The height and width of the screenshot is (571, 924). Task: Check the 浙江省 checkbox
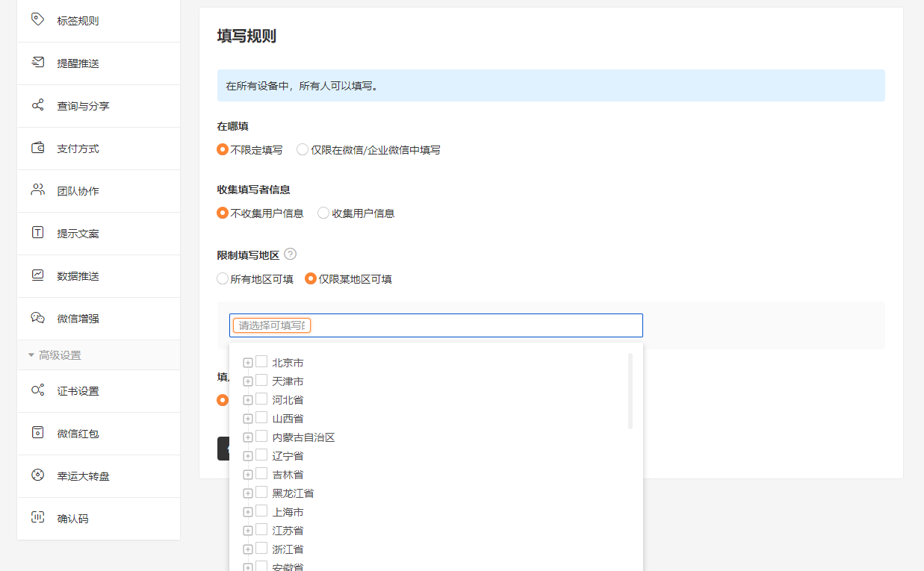[261, 548]
